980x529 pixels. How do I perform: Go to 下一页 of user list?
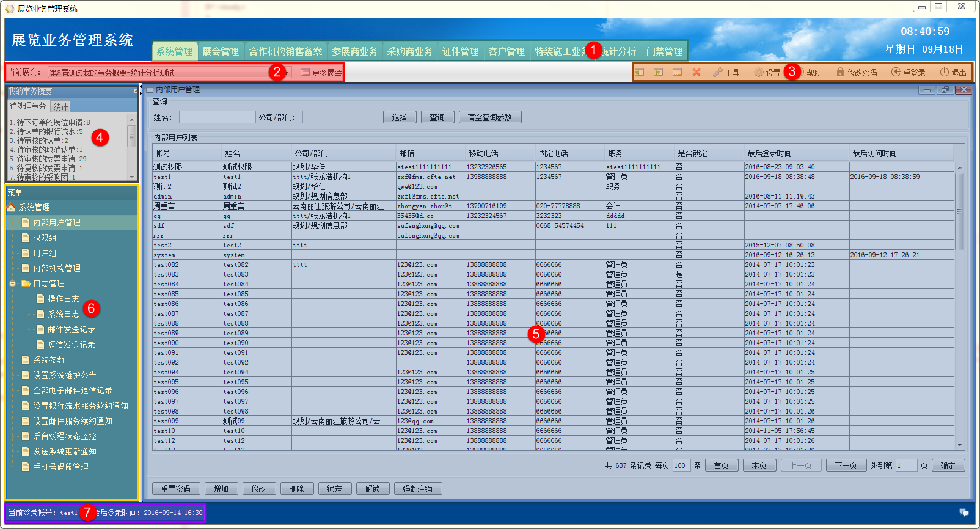[846, 465]
